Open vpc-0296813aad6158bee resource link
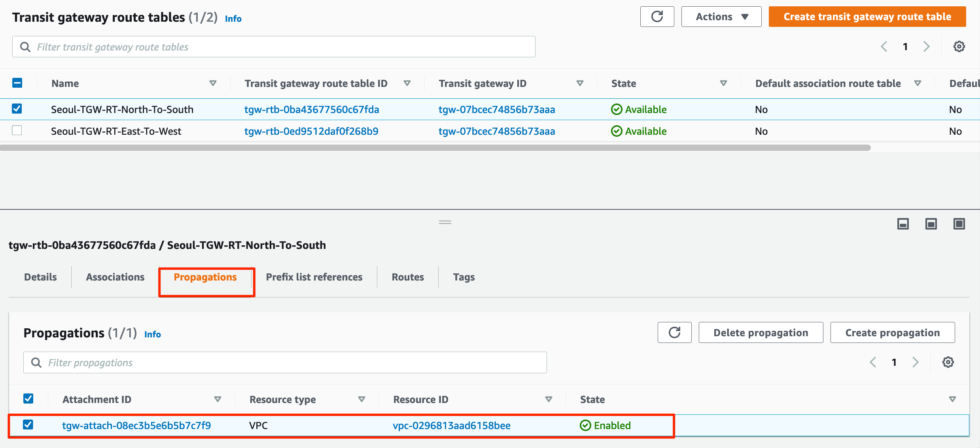980x448 pixels. pos(451,425)
